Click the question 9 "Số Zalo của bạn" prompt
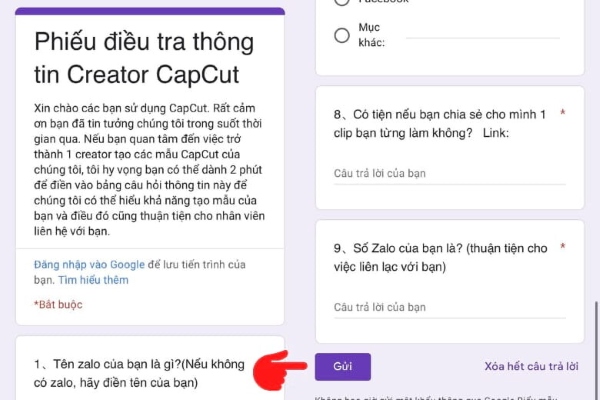600x400 pixels. [x=440, y=257]
